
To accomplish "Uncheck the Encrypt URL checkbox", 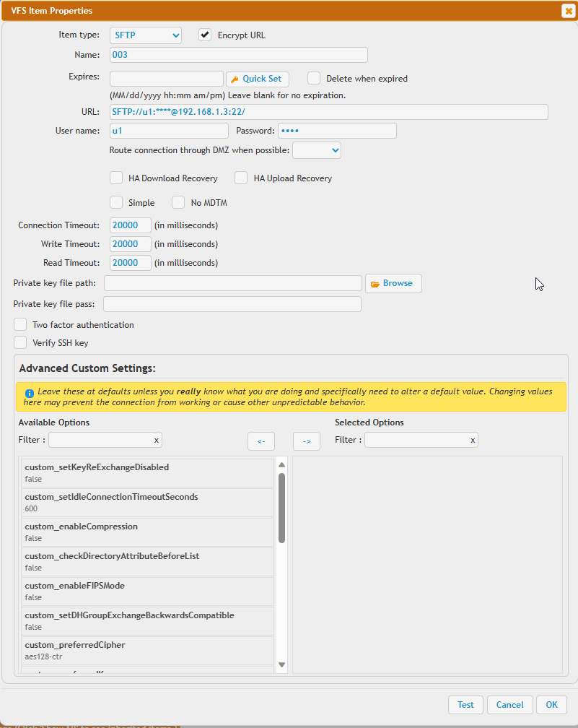I will click(206, 35).
